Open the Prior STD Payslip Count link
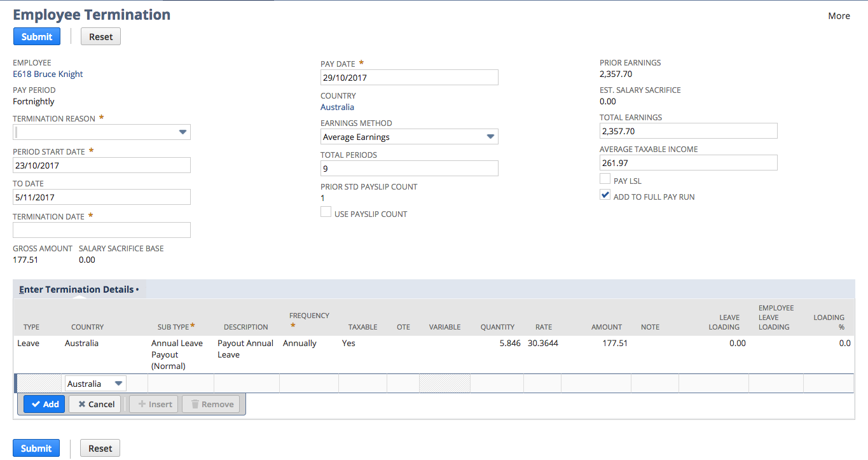This screenshot has width=868, height=460. point(324,198)
